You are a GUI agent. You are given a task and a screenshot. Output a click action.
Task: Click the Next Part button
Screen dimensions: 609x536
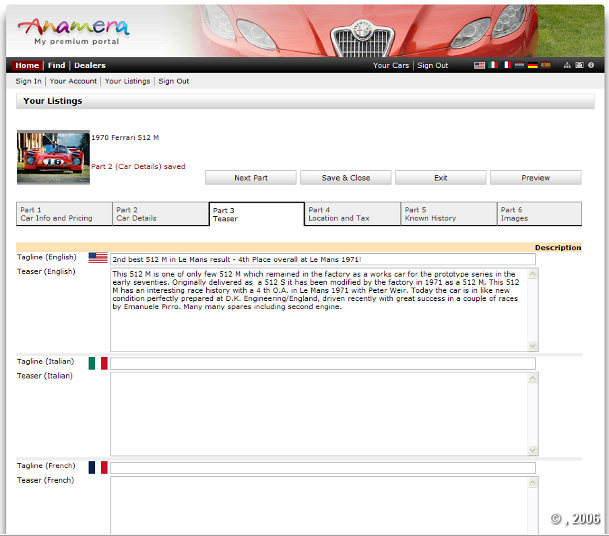pyautogui.click(x=251, y=178)
